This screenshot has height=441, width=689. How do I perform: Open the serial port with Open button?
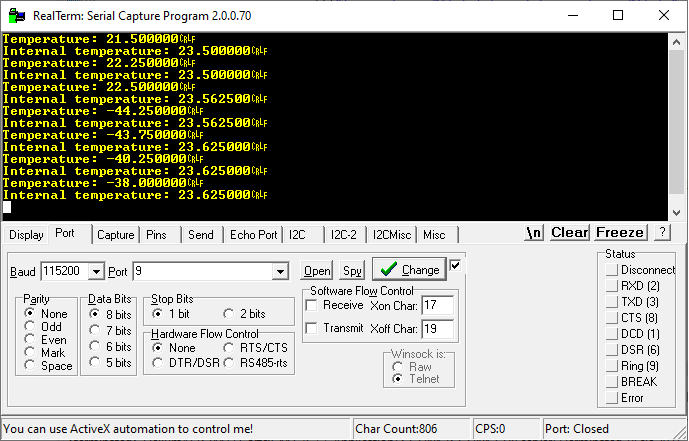pos(317,271)
